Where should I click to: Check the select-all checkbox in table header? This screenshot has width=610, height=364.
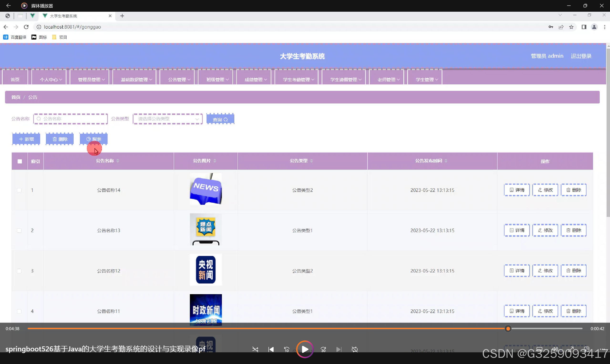point(20,161)
